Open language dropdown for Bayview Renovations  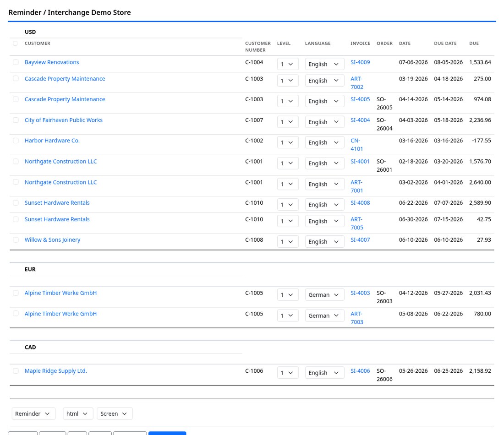[x=324, y=64]
